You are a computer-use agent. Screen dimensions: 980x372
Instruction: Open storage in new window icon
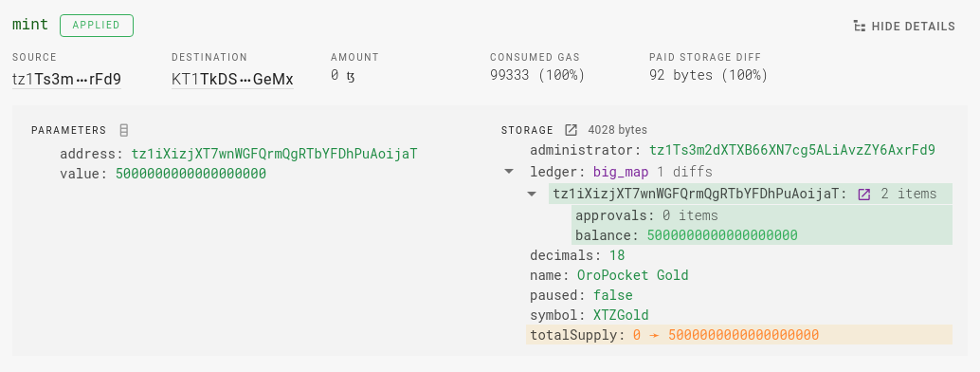(x=571, y=130)
